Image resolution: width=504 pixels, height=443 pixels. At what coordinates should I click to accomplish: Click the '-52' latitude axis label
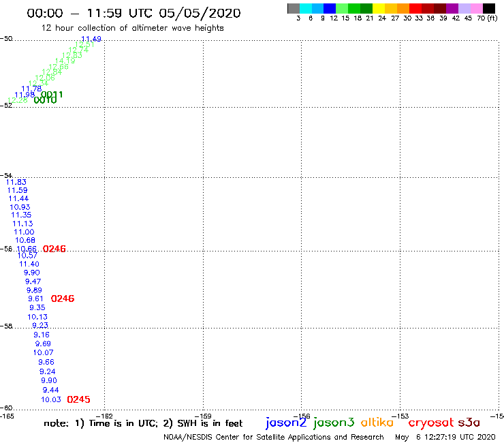(x=6, y=105)
